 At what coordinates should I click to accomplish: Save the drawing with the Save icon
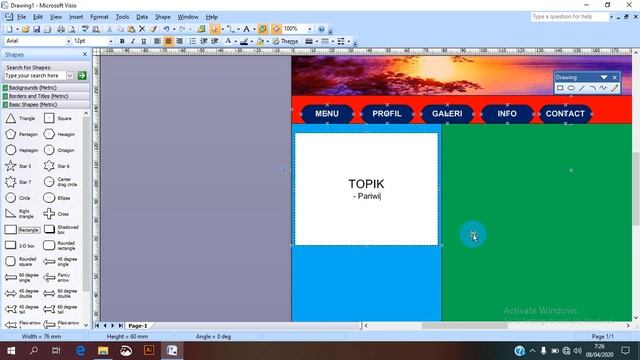(37, 29)
